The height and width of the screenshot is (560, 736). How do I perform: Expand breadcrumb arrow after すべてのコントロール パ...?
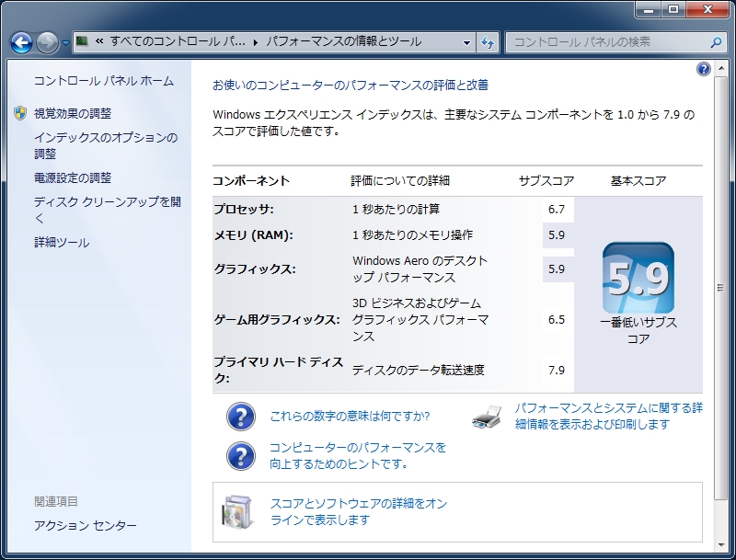pyautogui.click(x=256, y=42)
